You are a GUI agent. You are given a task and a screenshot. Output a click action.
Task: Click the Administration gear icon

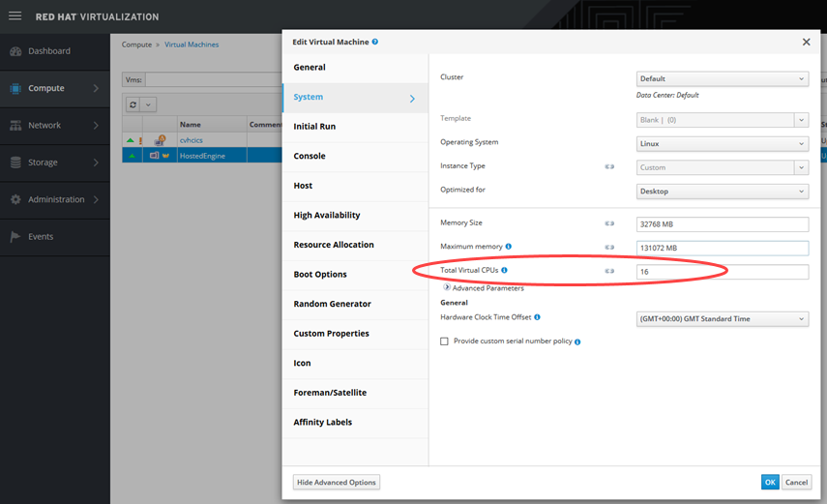pos(15,199)
